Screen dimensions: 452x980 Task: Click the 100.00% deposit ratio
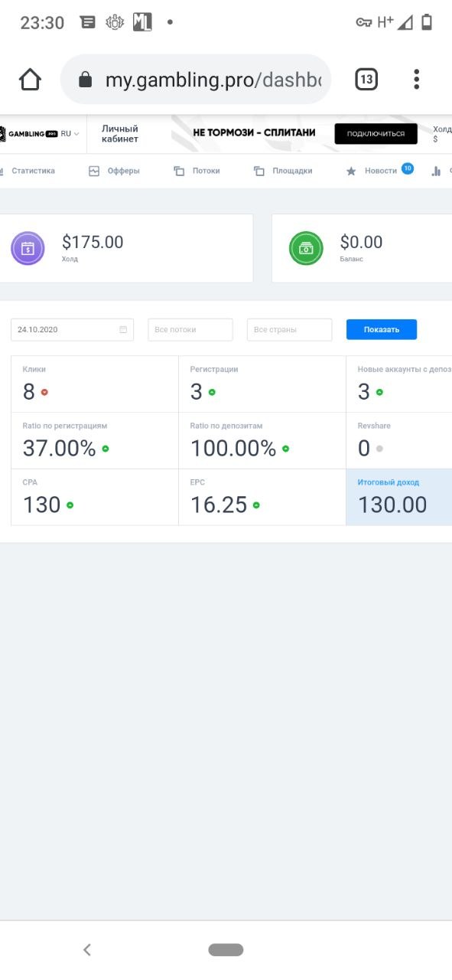pyautogui.click(x=233, y=449)
